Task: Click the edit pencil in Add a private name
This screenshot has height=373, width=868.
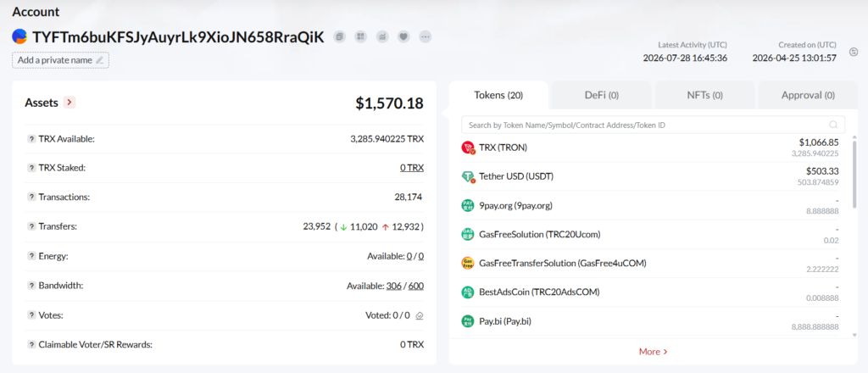Action: click(x=100, y=60)
